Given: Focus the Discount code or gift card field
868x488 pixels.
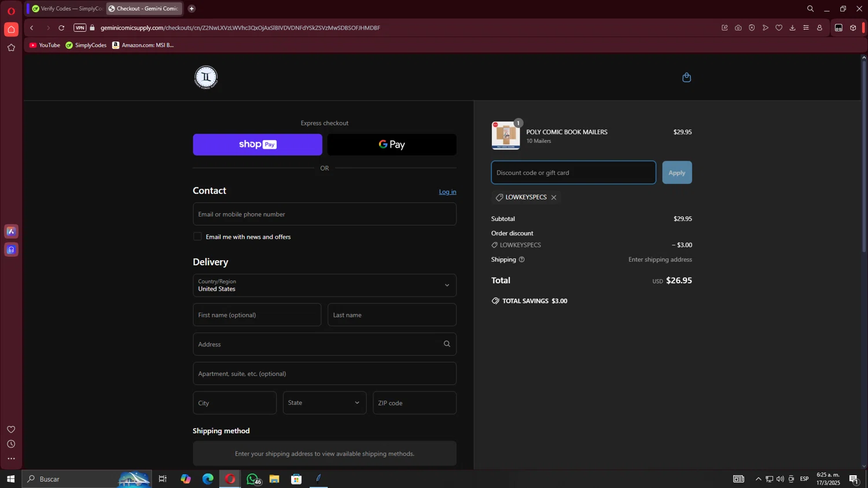Looking at the screenshot, I should click(x=573, y=173).
